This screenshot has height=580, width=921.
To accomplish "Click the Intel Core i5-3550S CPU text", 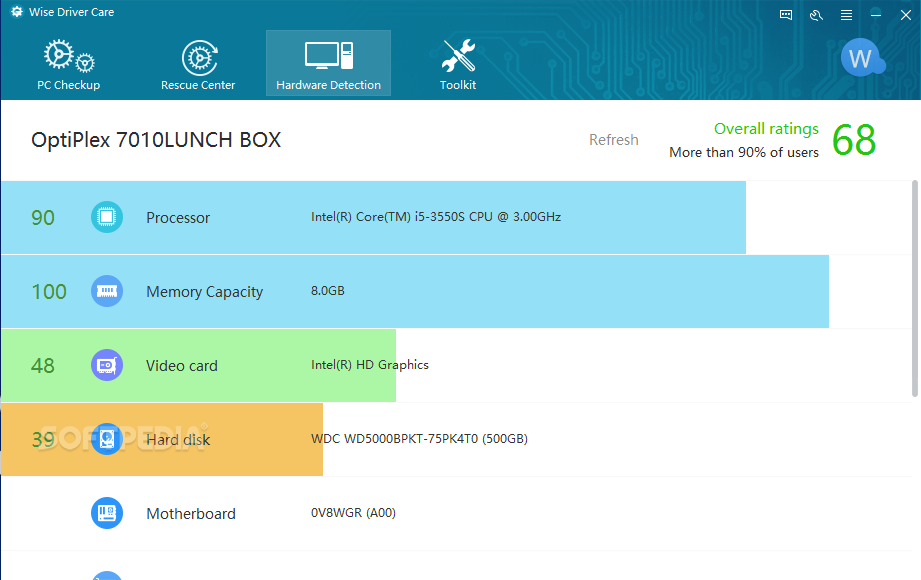I will click(x=436, y=217).
